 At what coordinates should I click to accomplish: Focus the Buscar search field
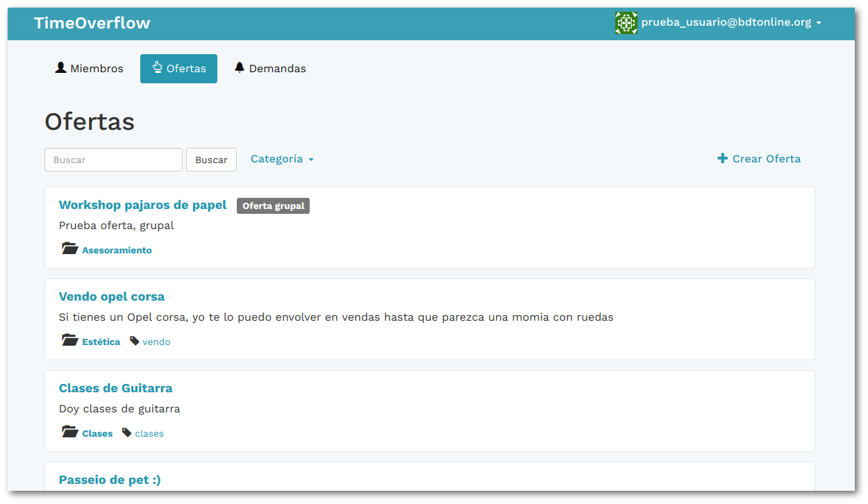point(113,160)
